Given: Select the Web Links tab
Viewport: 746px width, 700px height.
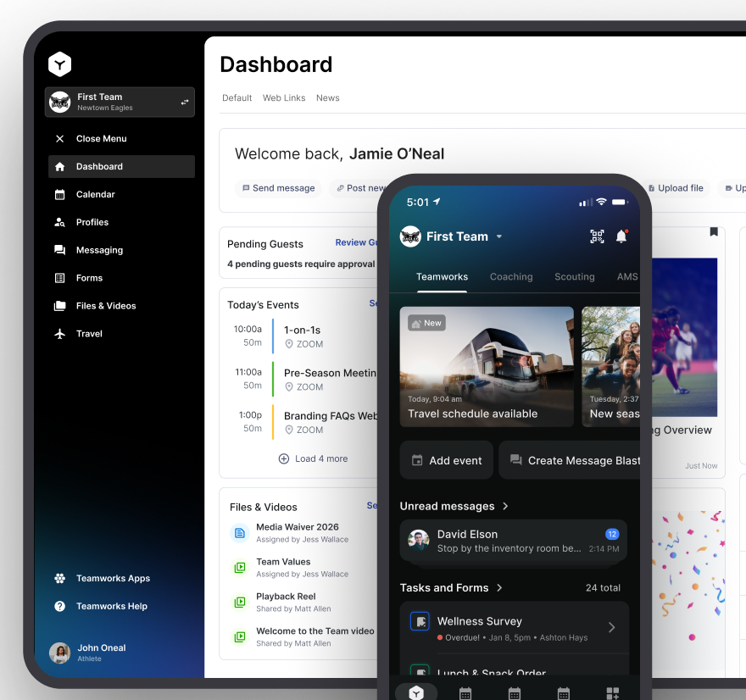Looking at the screenshot, I should [284, 97].
